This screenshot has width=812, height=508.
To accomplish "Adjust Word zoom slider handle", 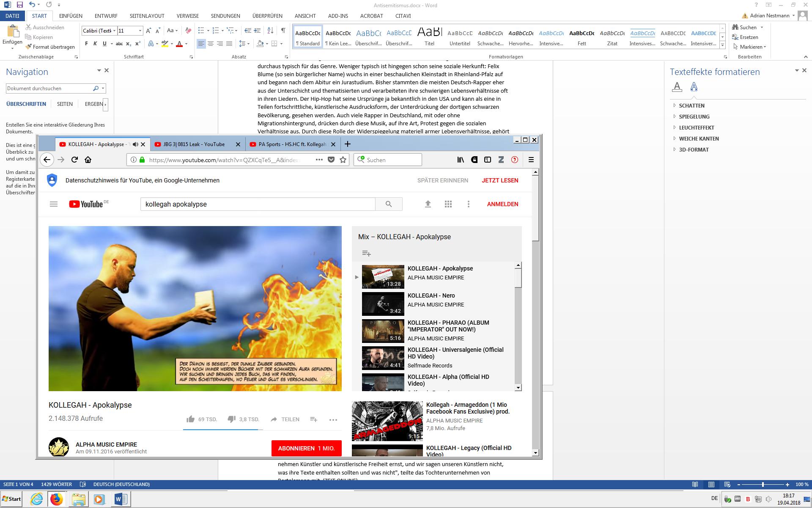I will (763, 484).
